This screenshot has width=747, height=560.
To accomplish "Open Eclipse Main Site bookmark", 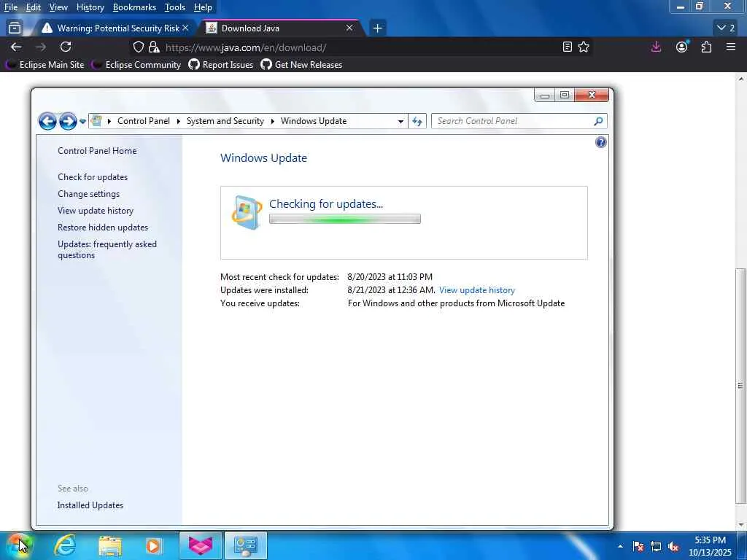I will tap(46, 65).
